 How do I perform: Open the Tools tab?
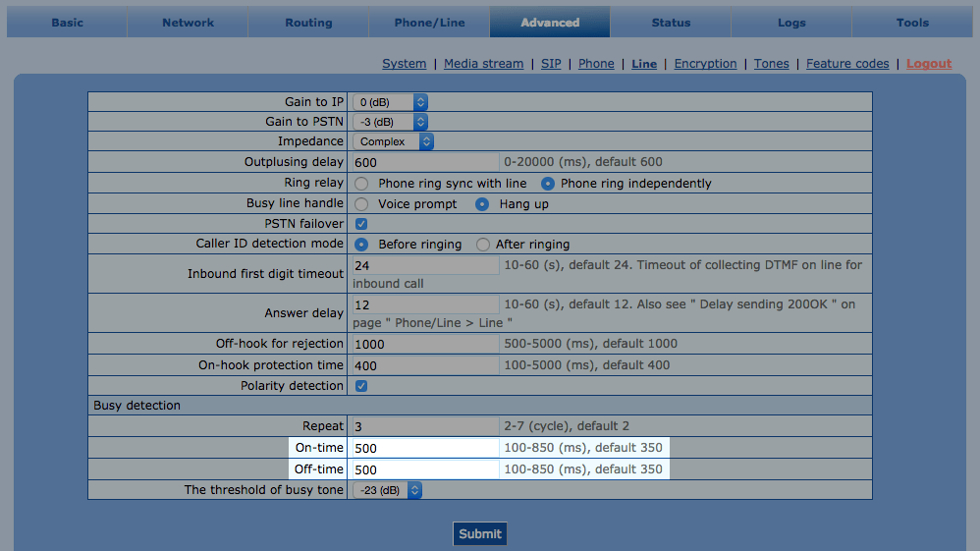click(x=912, y=23)
